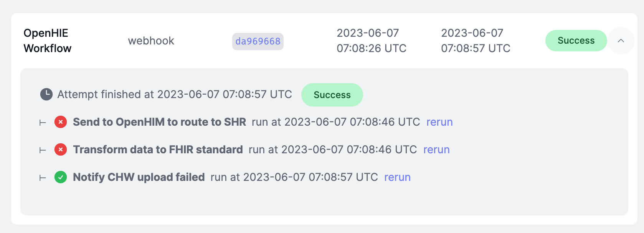Image resolution: width=644 pixels, height=233 pixels.
Task: Rerun the Notify CHW upload failed step
Action: tap(397, 177)
